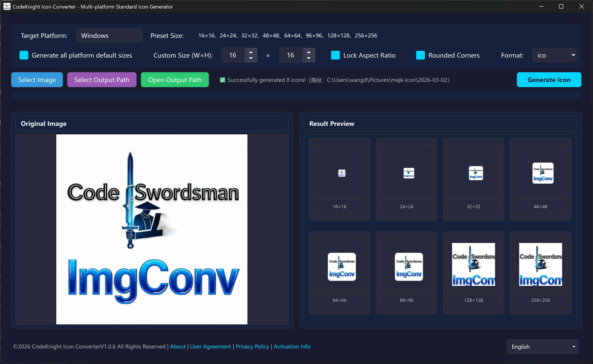Toggle Generate all platform default sizes
Viewport: 593px width, 364px height.
(24, 55)
